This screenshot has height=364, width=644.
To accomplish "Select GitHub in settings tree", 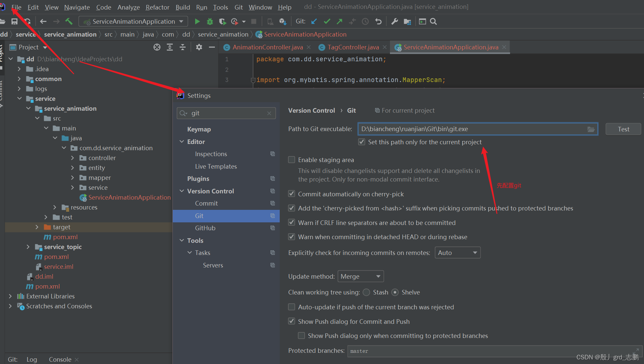I will 205,228.
